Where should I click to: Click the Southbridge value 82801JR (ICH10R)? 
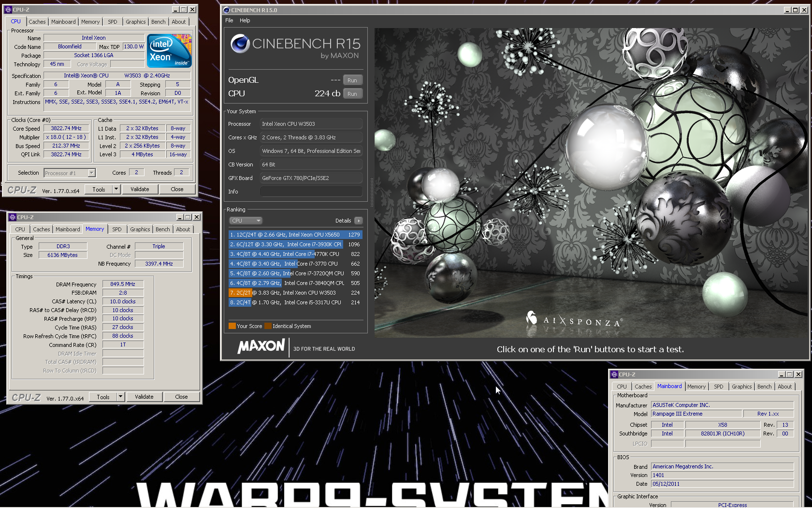point(723,433)
